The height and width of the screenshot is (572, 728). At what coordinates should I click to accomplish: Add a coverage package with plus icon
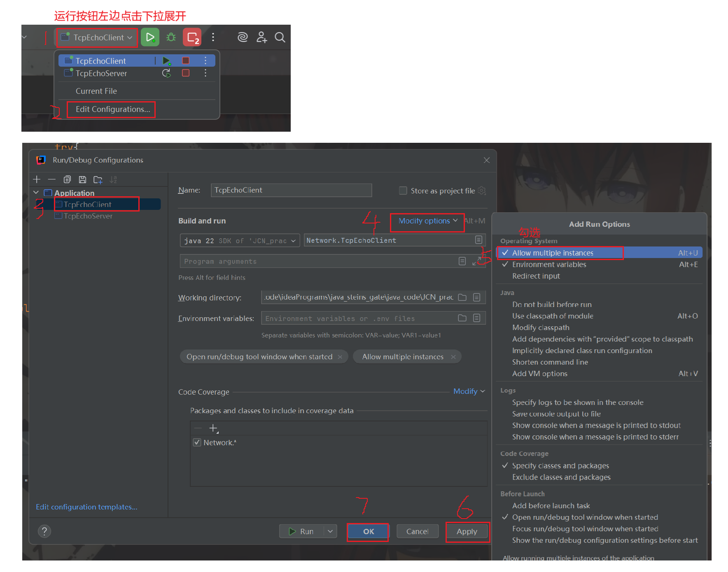coord(213,428)
